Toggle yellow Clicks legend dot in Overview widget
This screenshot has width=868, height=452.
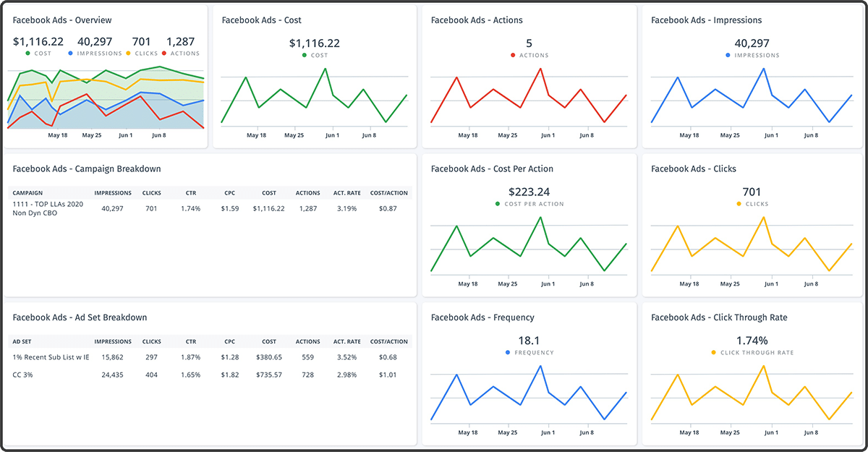click(x=129, y=54)
